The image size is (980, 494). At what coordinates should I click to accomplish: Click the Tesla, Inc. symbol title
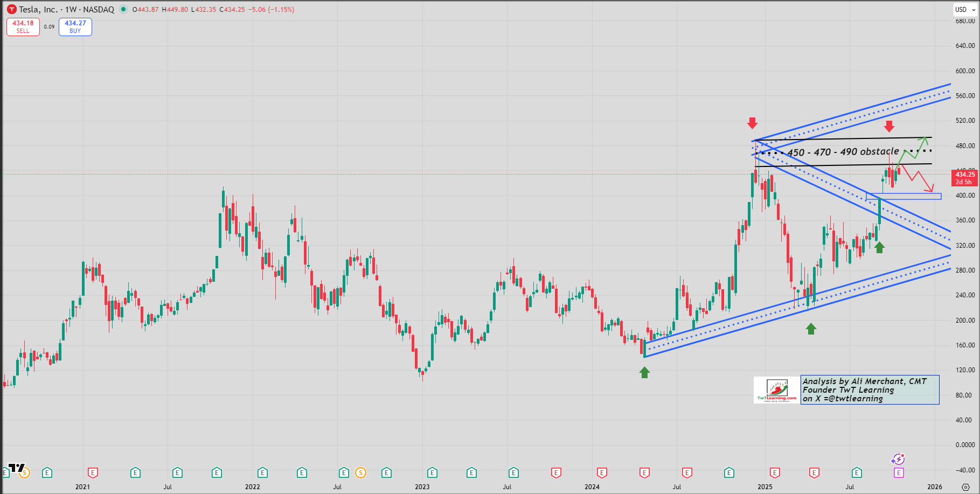38,9
